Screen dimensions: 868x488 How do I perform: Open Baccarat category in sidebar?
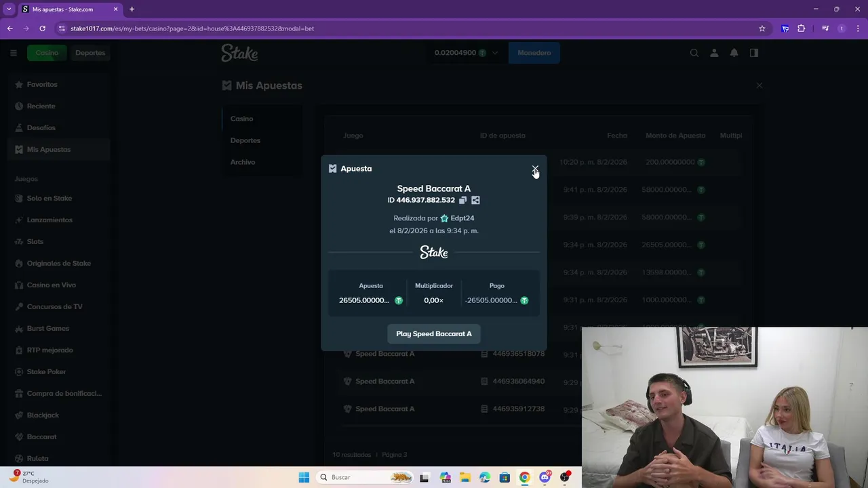tap(57, 437)
